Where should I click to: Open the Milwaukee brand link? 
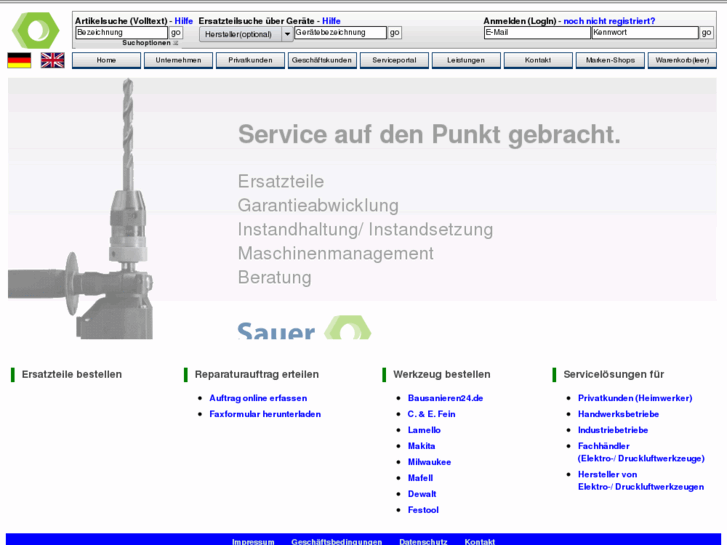click(429, 462)
